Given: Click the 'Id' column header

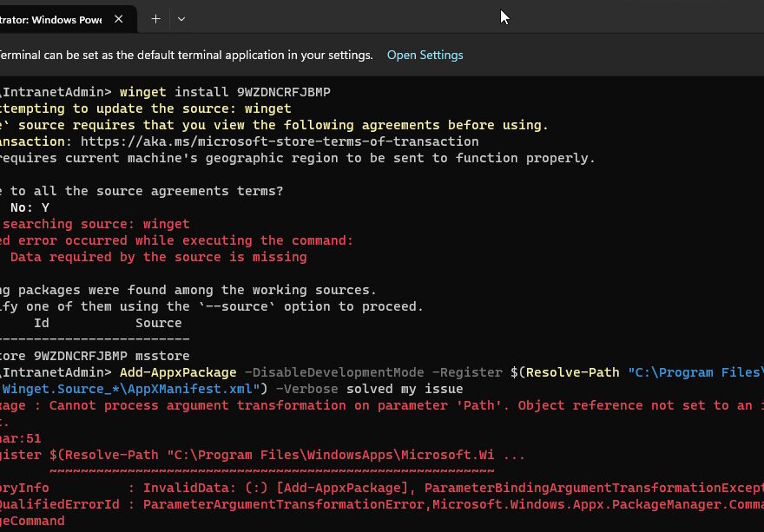Looking at the screenshot, I should 41,323.
